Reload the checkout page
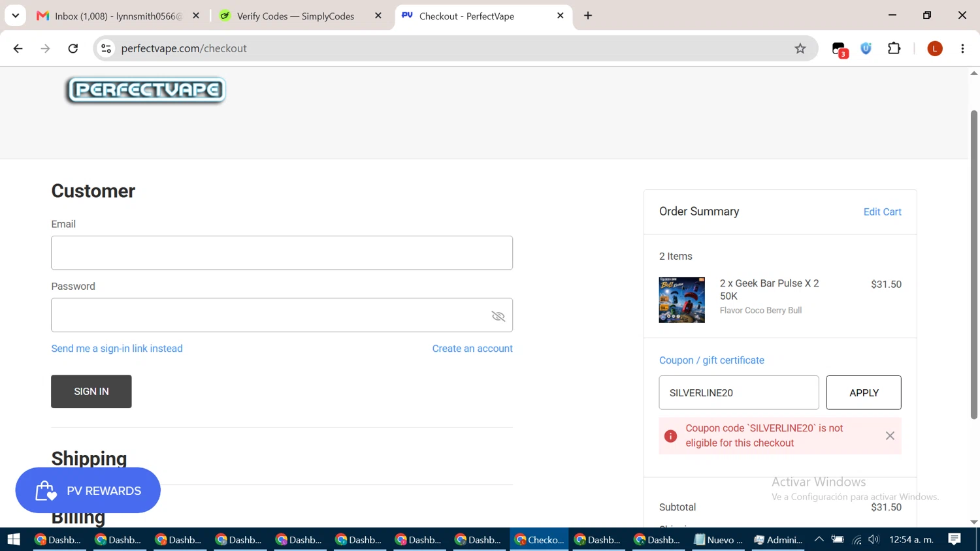The image size is (980, 551). click(x=73, y=48)
